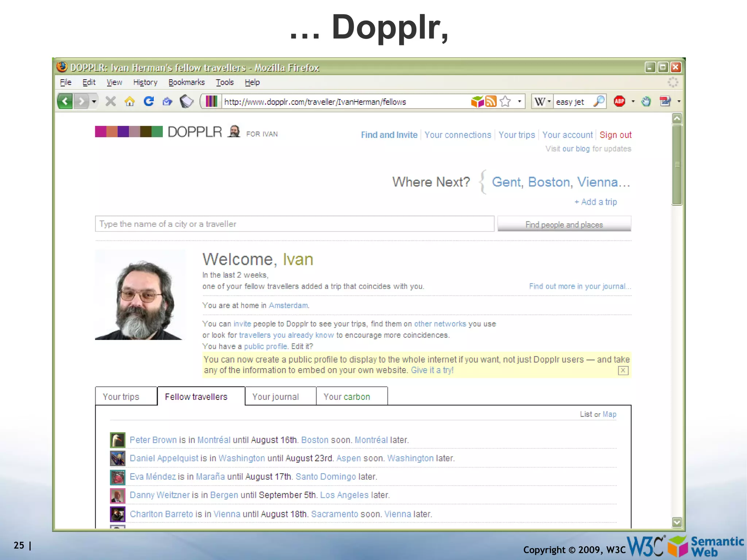Switch to the Your trips tab
This screenshot has height=560, width=747.
(126, 397)
